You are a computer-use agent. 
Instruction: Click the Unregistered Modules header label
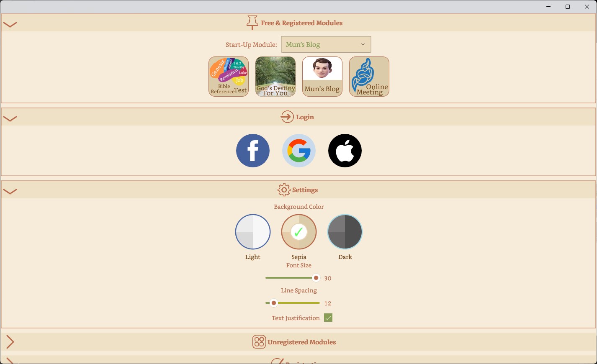(301, 342)
